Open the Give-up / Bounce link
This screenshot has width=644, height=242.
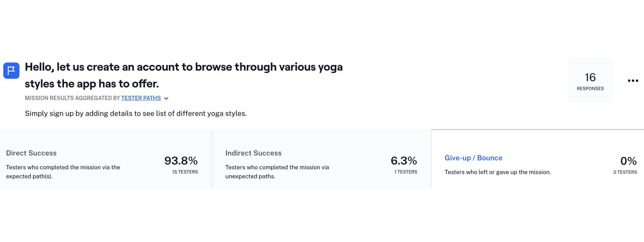coord(473,158)
